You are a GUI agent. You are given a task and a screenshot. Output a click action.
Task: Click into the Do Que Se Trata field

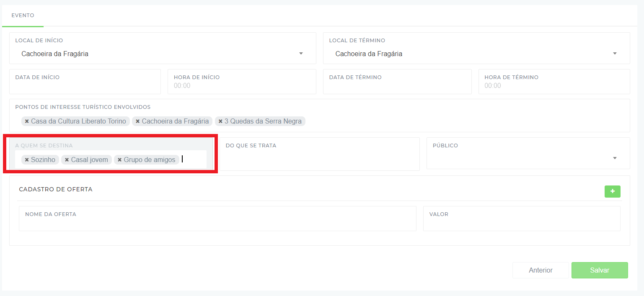(x=319, y=154)
